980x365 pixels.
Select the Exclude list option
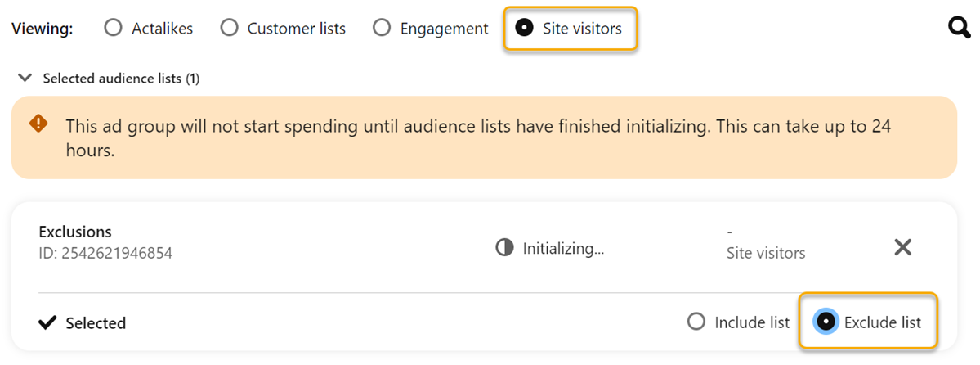coord(826,322)
